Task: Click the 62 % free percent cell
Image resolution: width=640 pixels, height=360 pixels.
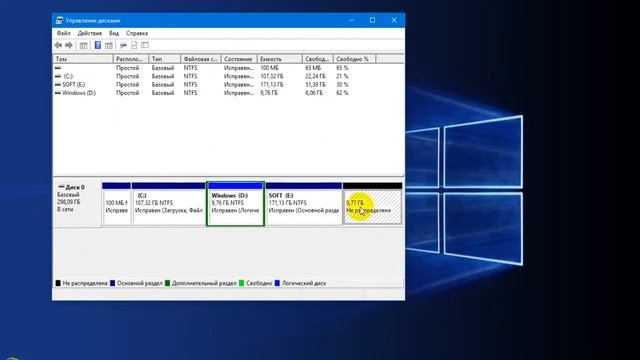Action: (x=342, y=93)
